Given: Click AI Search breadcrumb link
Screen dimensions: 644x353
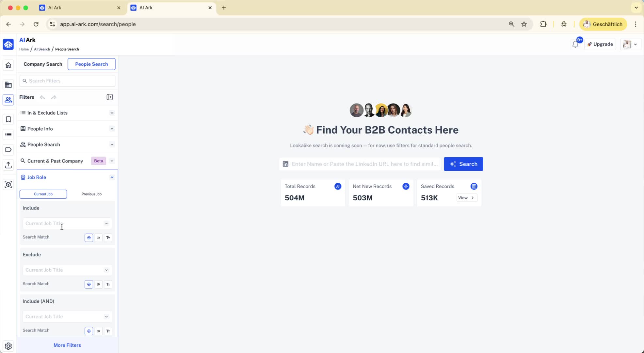Looking at the screenshot, I should pos(42,49).
